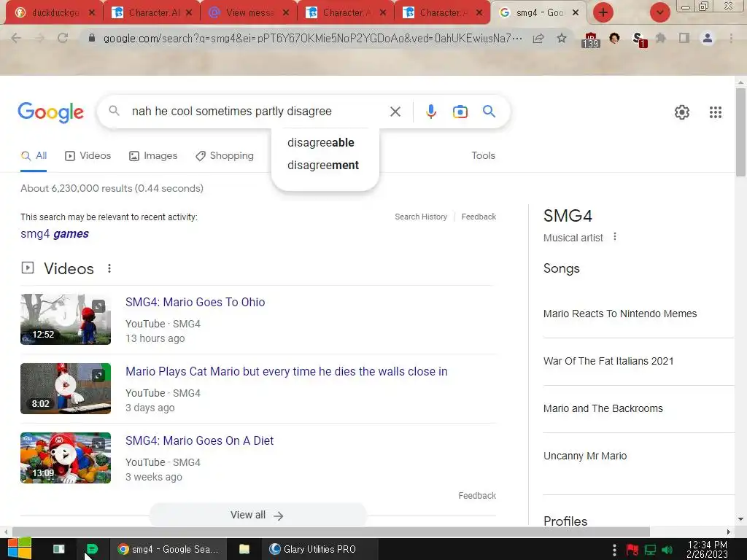Open song Uncanny Mr Mario
747x560 pixels.
click(x=584, y=456)
